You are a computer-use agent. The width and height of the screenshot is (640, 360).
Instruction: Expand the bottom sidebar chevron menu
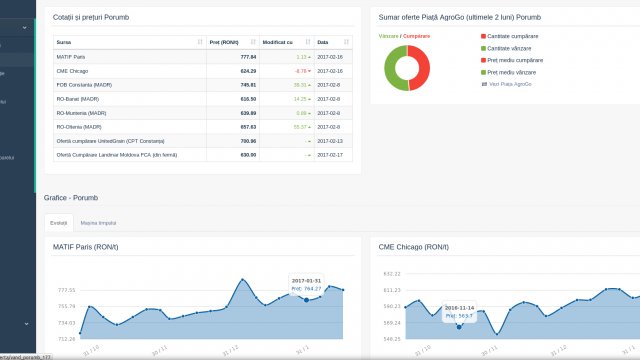pos(26,324)
